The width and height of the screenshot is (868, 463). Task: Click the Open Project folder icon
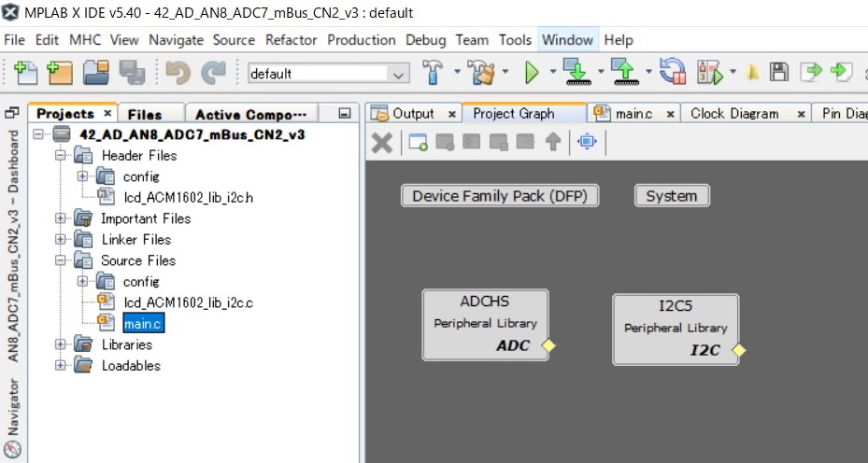click(95, 73)
